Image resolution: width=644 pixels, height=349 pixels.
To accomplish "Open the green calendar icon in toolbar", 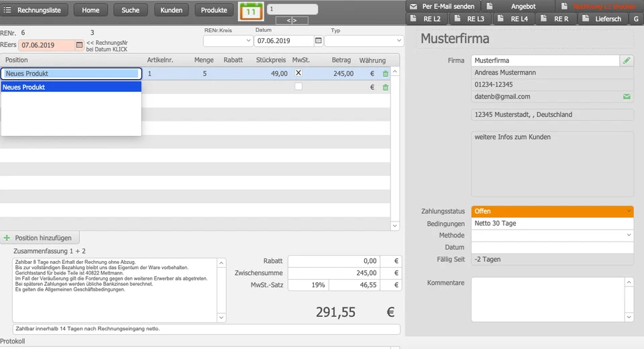I will [252, 11].
